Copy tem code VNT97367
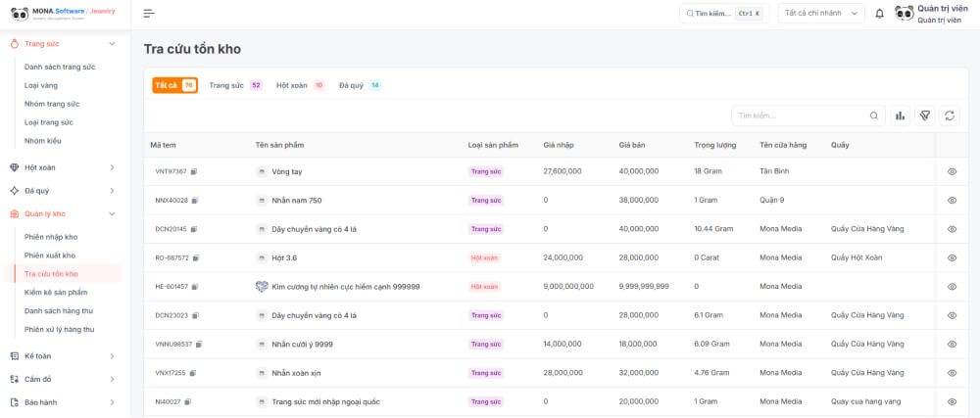Screen dimensions: 980x418 click(194, 171)
